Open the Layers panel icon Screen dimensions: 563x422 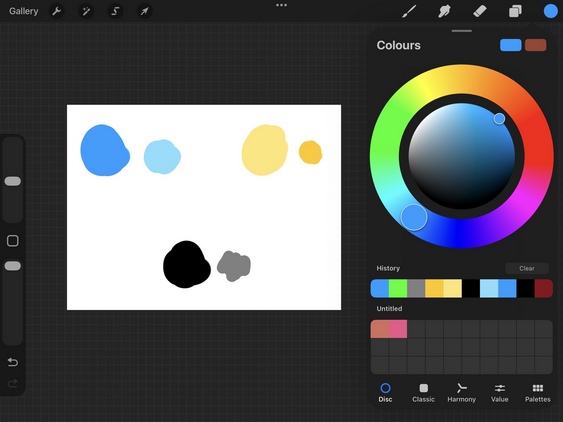pyautogui.click(x=515, y=11)
